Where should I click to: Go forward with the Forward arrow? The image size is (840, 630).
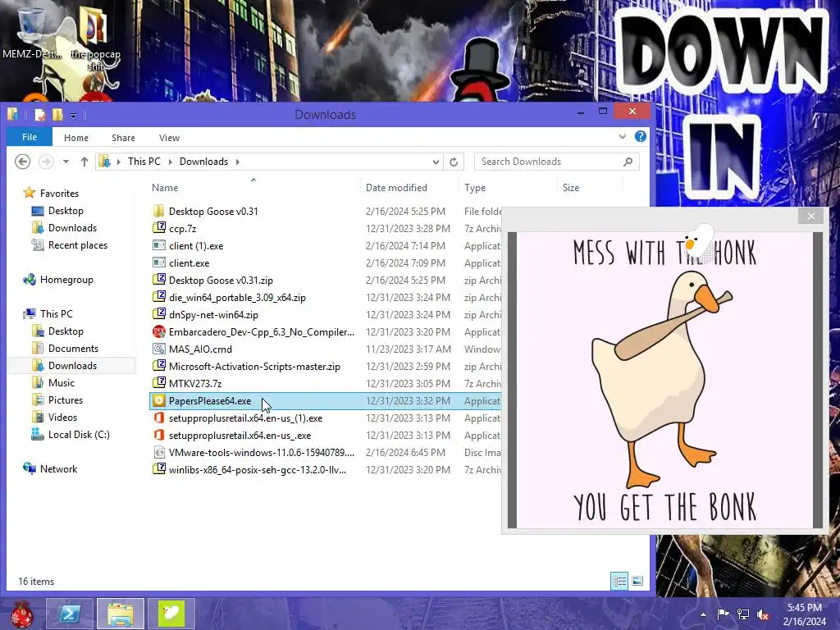pyautogui.click(x=46, y=162)
